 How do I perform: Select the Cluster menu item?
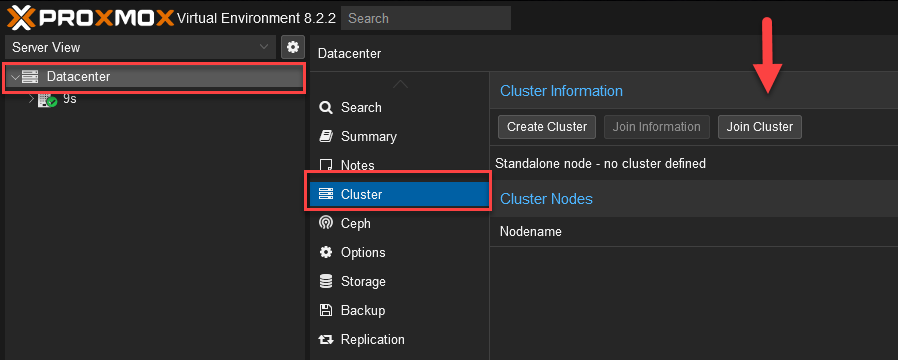click(400, 195)
